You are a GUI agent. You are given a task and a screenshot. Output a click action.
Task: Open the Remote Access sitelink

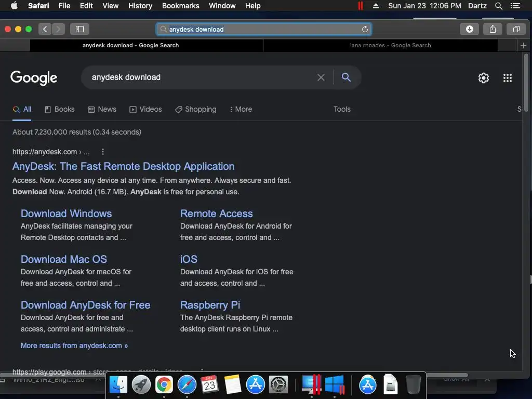(217, 214)
